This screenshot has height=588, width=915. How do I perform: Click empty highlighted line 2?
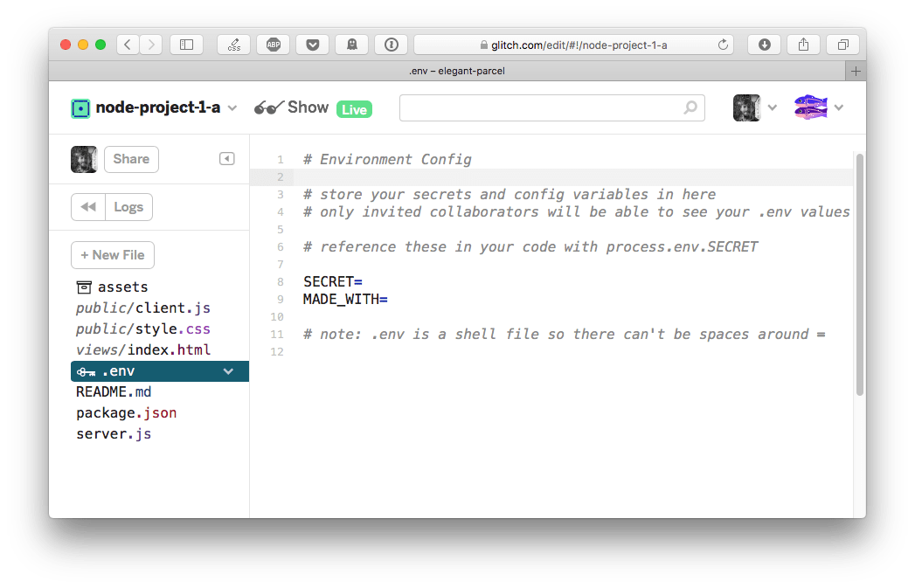(551, 176)
